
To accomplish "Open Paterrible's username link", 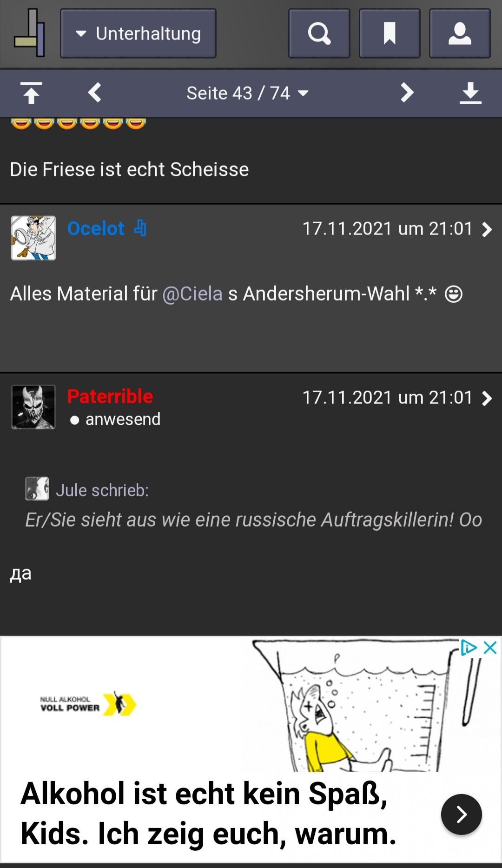I will point(110,396).
